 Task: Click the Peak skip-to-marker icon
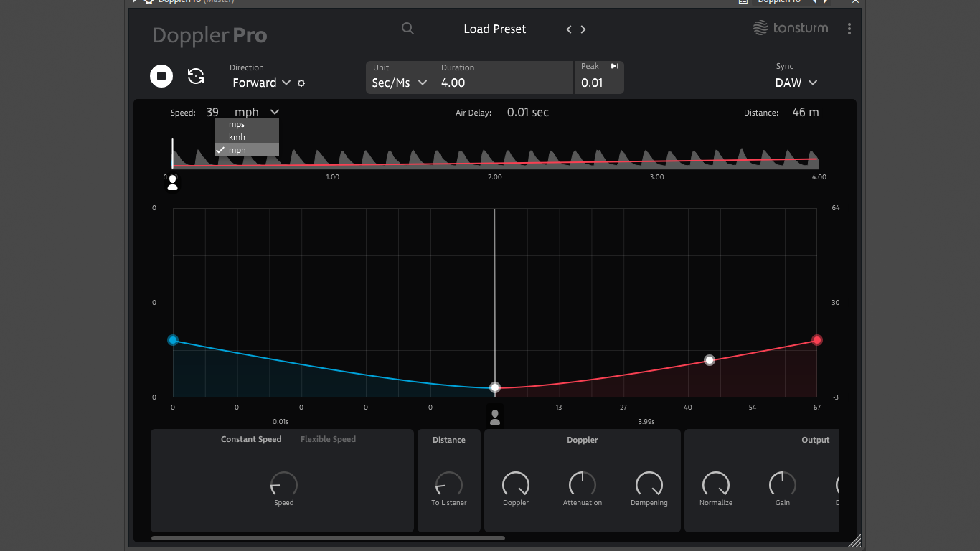pyautogui.click(x=615, y=66)
